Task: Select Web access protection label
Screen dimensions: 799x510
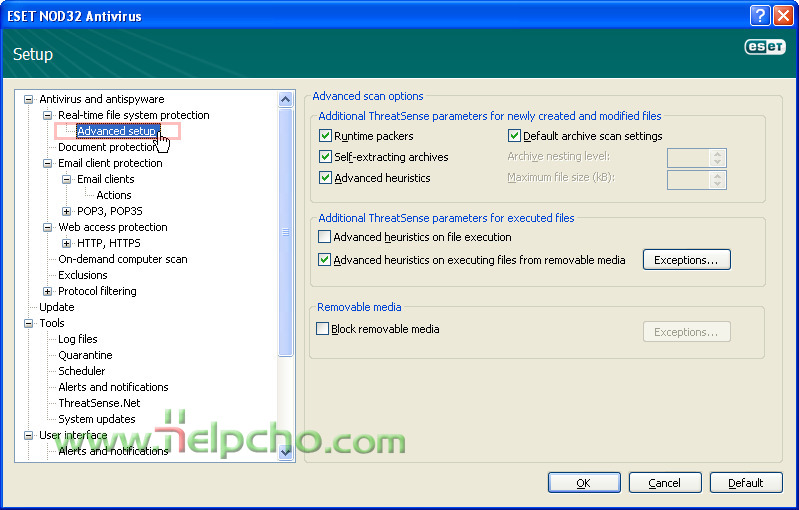Action: click(113, 227)
